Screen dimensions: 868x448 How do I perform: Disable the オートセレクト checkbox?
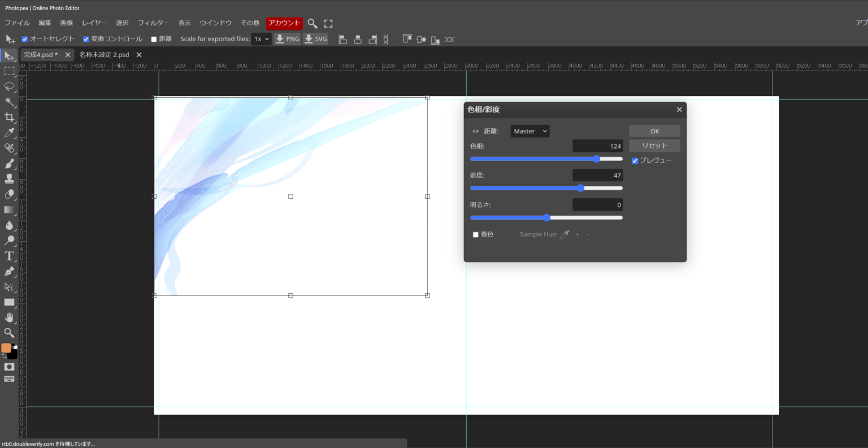click(x=25, y=39)
